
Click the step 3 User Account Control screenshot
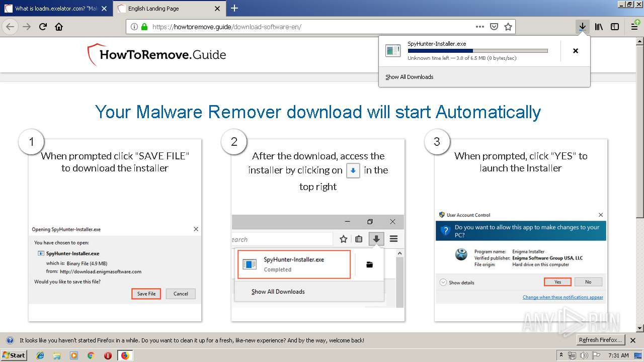pos(521,256)
